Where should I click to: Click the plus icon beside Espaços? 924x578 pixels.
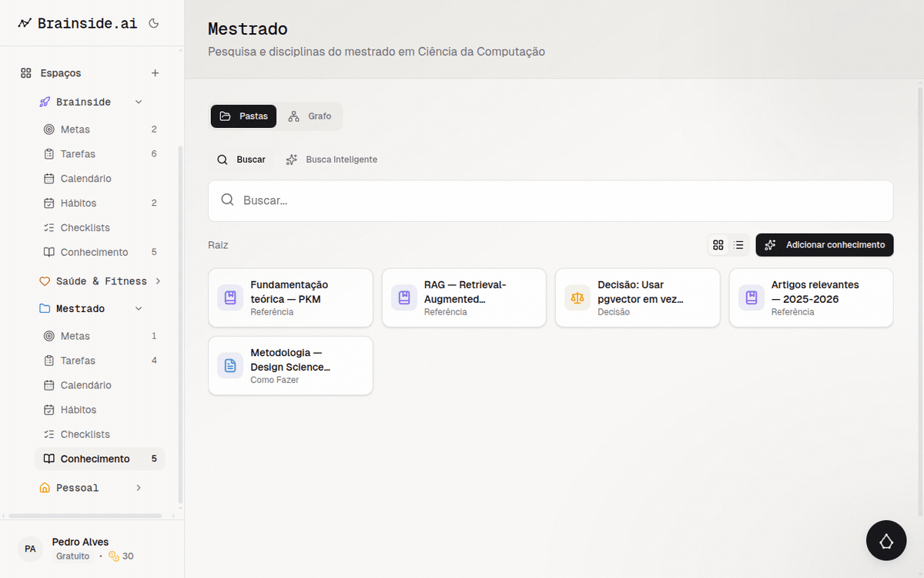[x=155, y=73]
